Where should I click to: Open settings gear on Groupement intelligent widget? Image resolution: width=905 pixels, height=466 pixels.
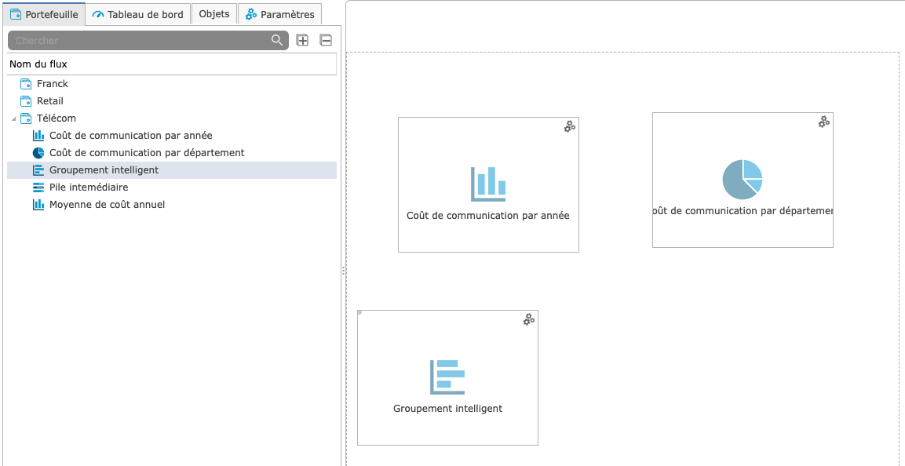(529, 319)
